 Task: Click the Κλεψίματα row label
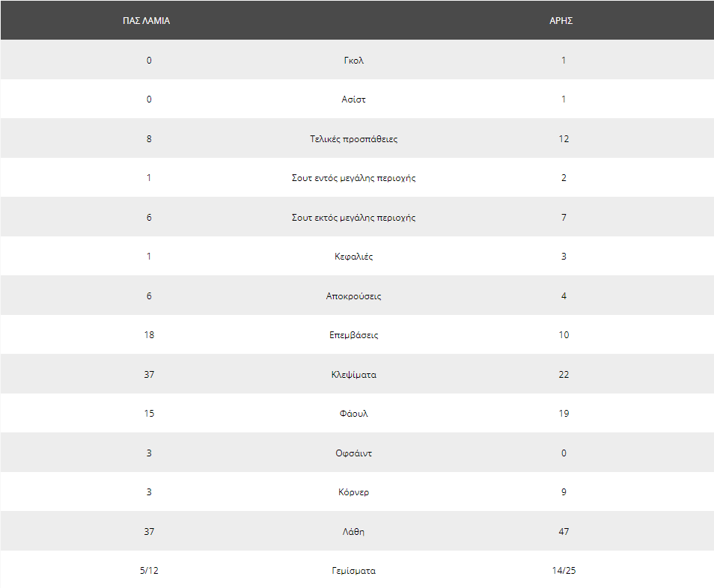click(354, 375)
